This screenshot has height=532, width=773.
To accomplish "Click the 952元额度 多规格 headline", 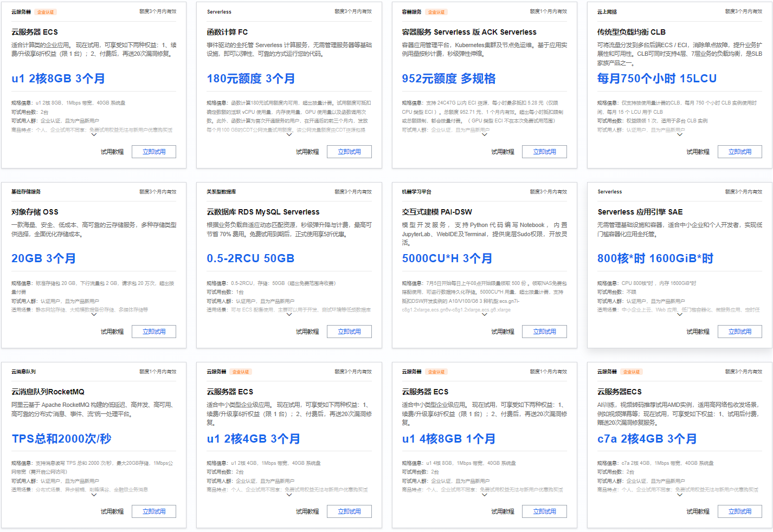I will pyautogui.click(x=449, y=79).
